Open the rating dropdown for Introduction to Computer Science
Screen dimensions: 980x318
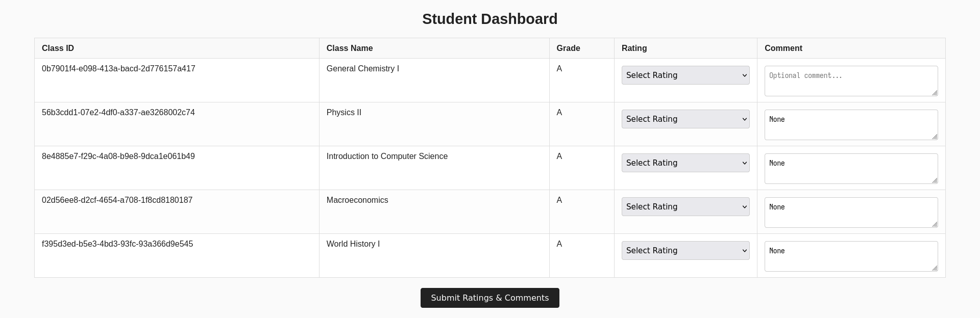(685, 163)
